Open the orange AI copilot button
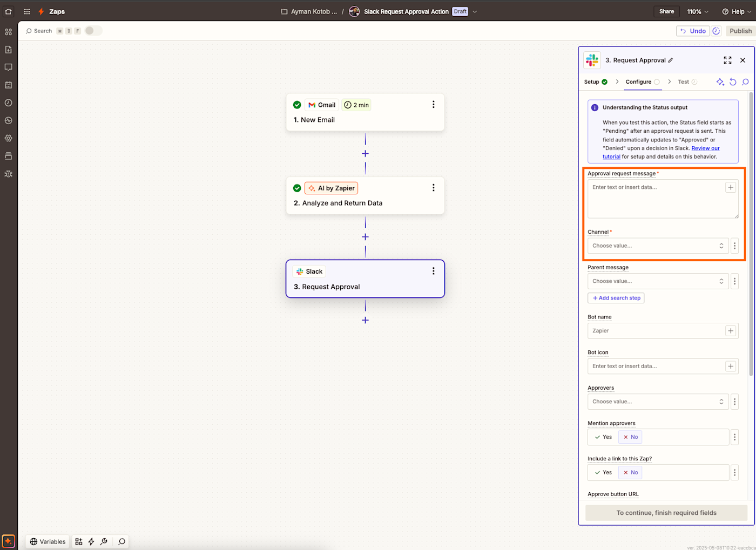The width and height of the screenshot is (756, 550). [8, 541]
